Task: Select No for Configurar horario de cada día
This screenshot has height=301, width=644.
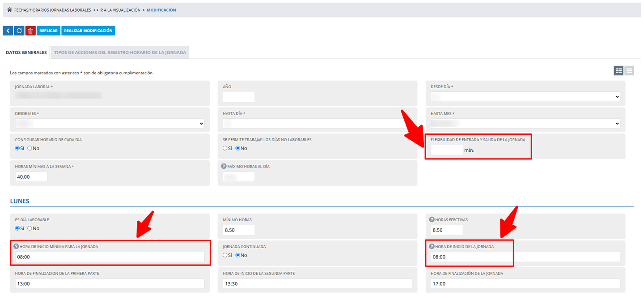Action: [30, 148]
